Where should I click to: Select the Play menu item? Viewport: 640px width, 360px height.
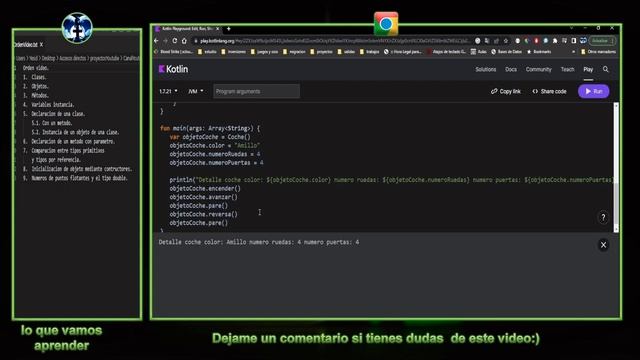click(x=588, y=69)
